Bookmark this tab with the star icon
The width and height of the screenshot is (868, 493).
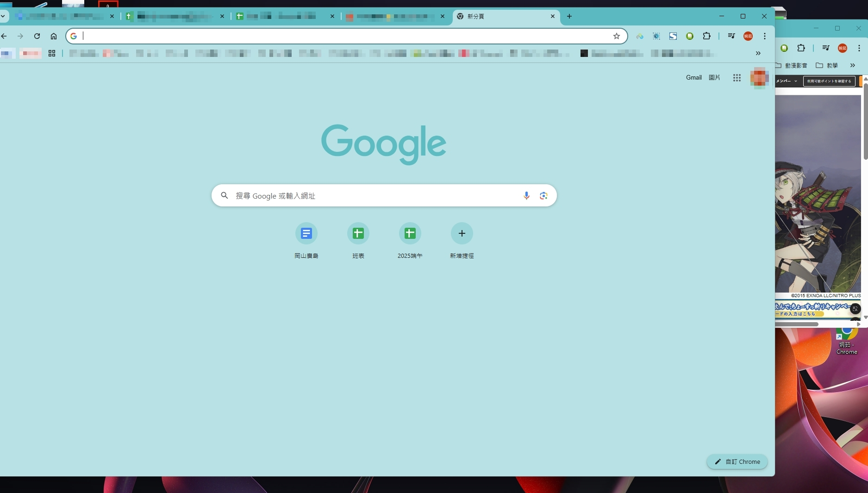click(x=617, y=36)
